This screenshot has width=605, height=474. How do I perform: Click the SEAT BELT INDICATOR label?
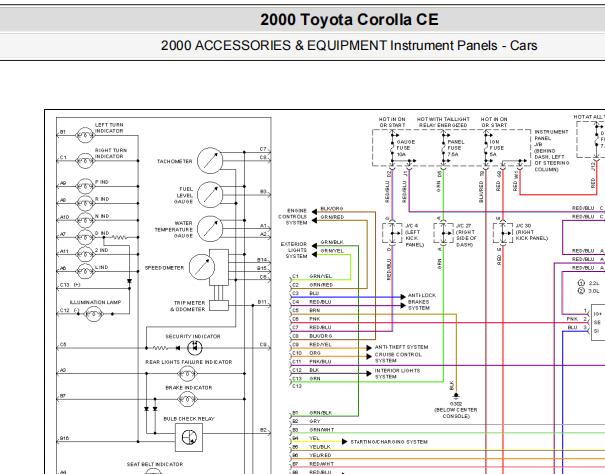155,464
